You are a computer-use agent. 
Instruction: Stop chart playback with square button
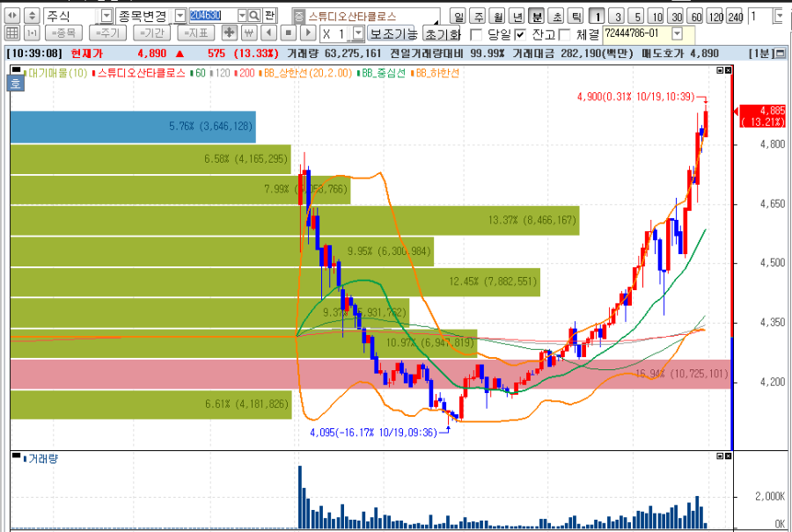[x=289, y=33]
